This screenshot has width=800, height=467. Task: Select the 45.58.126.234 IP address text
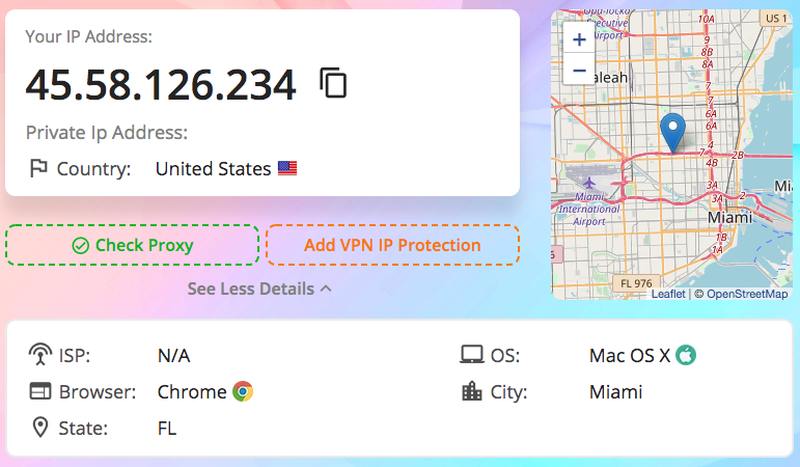point(161,84)
